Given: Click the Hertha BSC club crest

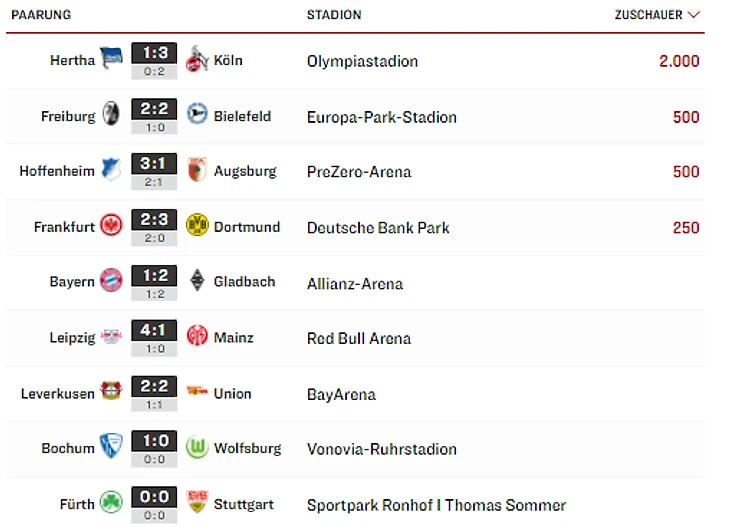Looking at the screenshot, I should click(111, 60).
